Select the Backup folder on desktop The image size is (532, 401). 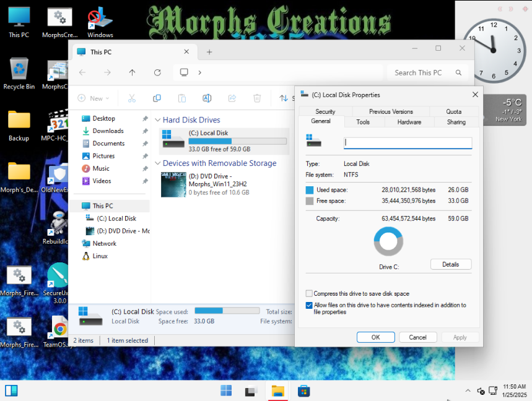coord(19,126)
